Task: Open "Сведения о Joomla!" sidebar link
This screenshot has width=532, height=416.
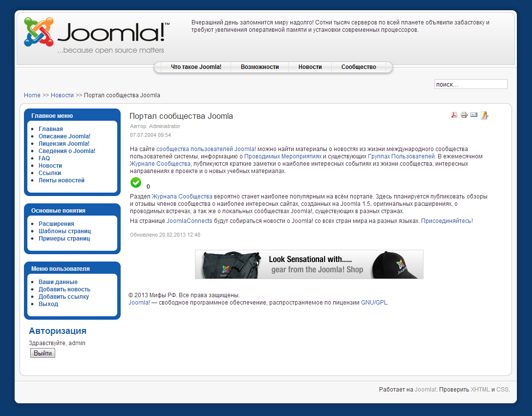Action: pos(67,151)
